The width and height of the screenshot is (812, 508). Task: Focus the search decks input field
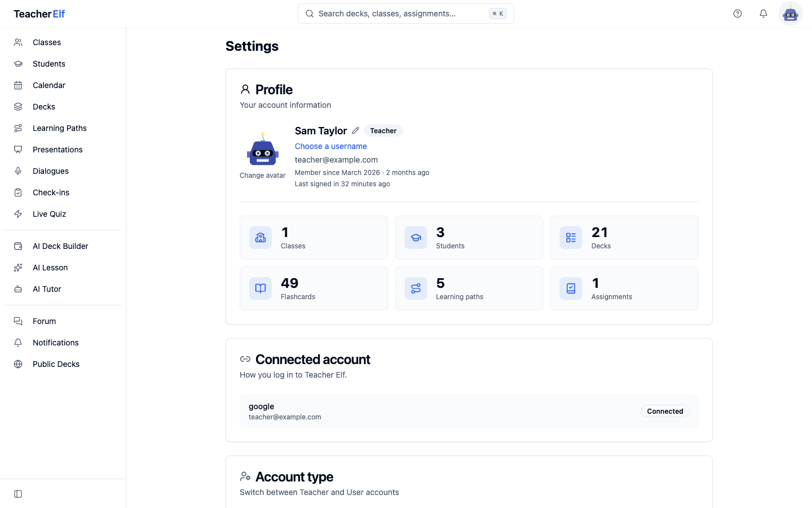click(x=406, y=14)
